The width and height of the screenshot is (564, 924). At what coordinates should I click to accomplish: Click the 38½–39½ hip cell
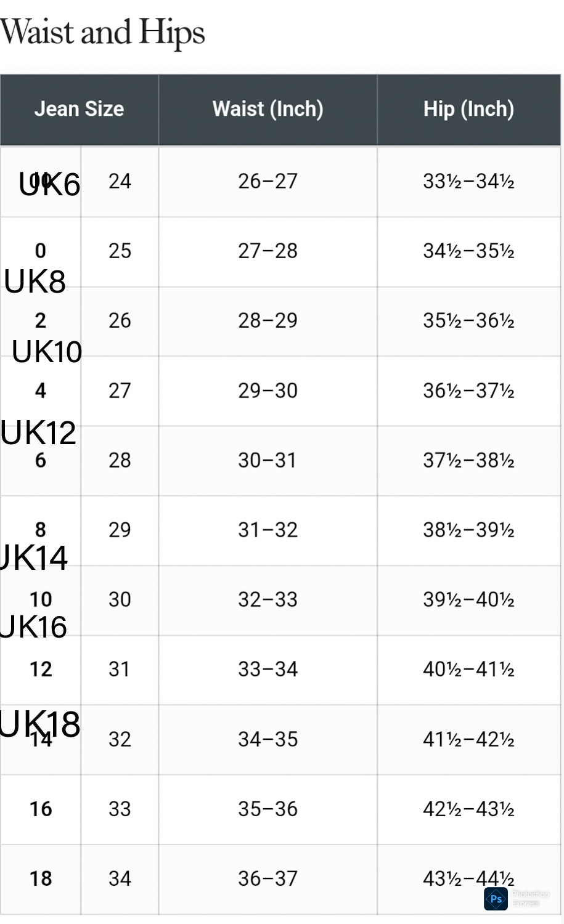(x=468, y=530)
